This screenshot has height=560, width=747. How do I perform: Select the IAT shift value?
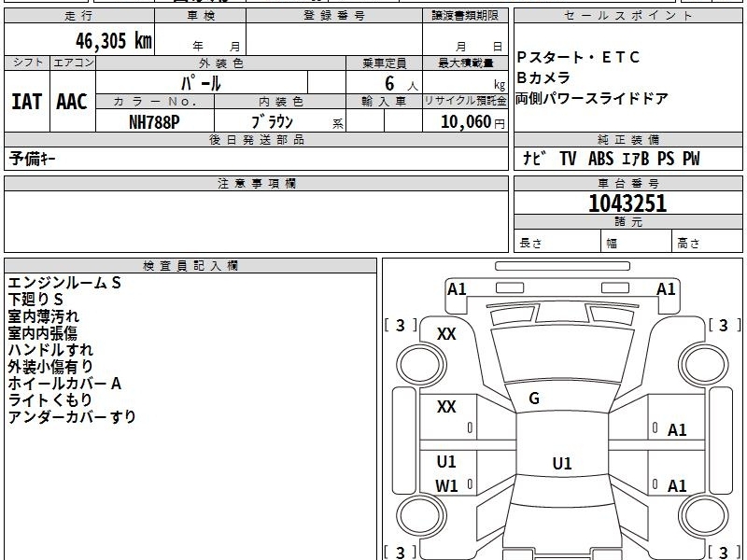[27, 102]
